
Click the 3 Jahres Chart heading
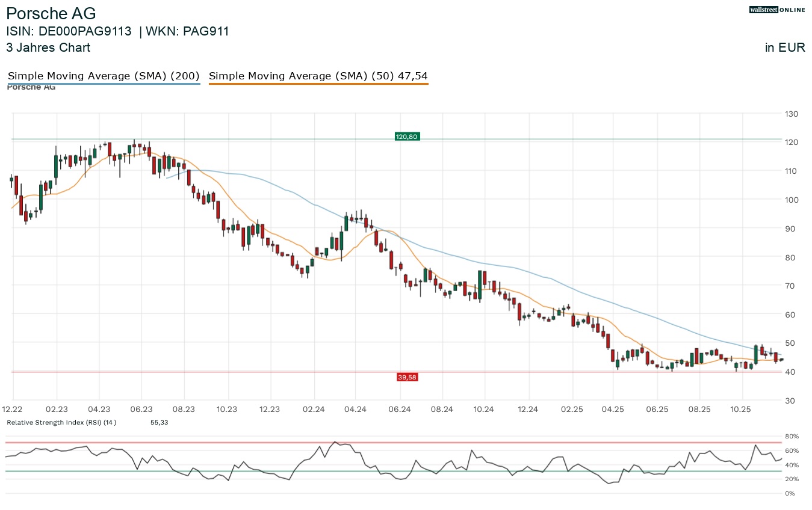(48, 48)
